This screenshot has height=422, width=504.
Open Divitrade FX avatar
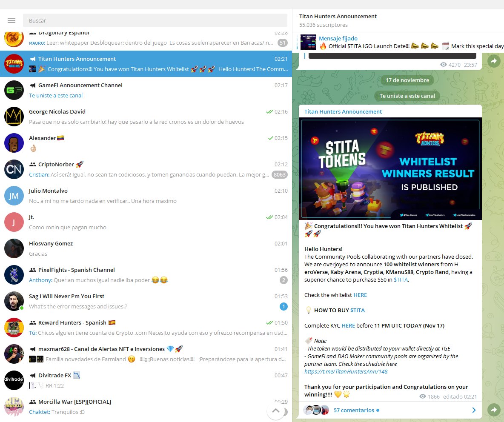pyautogui.click(x=14, y=380)
